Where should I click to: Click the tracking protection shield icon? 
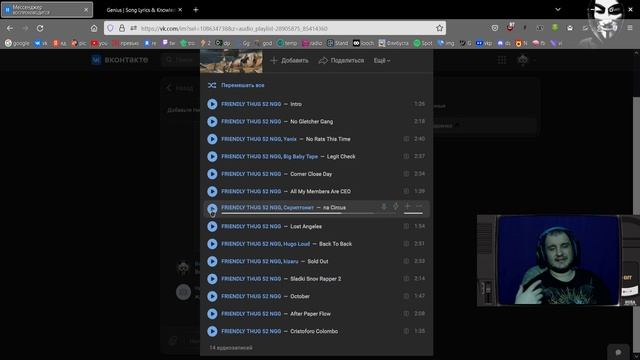click(110, 28)
